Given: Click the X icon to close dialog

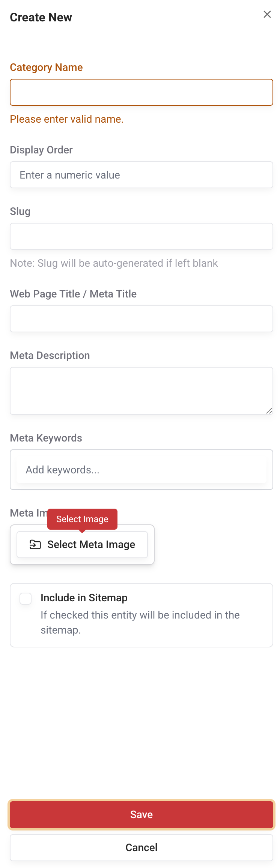Looking at the screenshot, I should pyautogui.click(x=267, y=14).
